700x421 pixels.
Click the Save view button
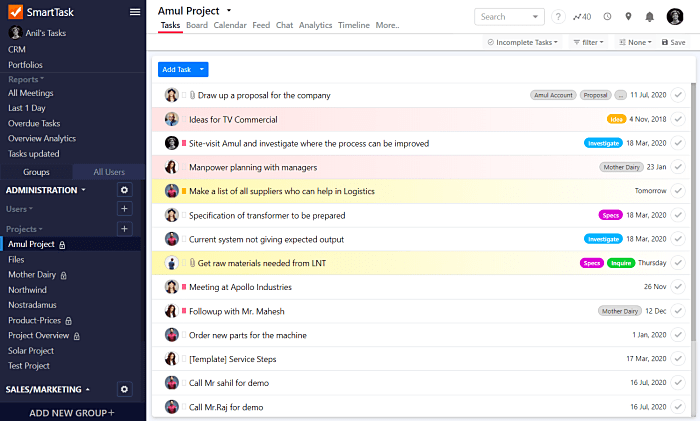673,42
